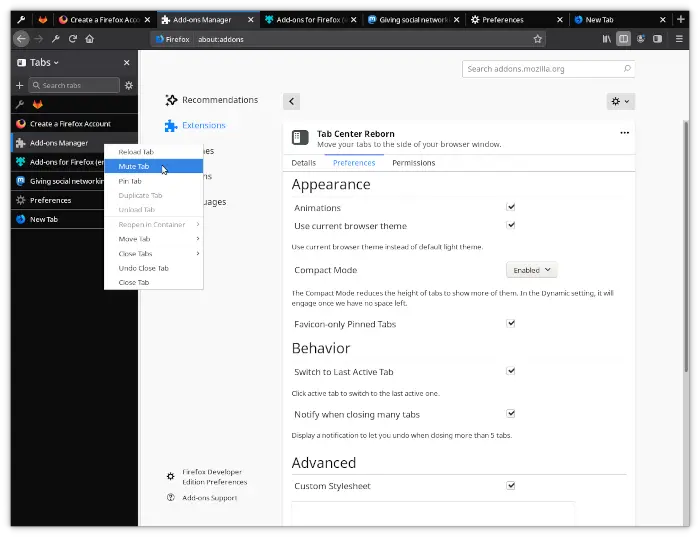Open a new tab with top-right plus
The height and width of the screenshot is (537, 700).
680,19
